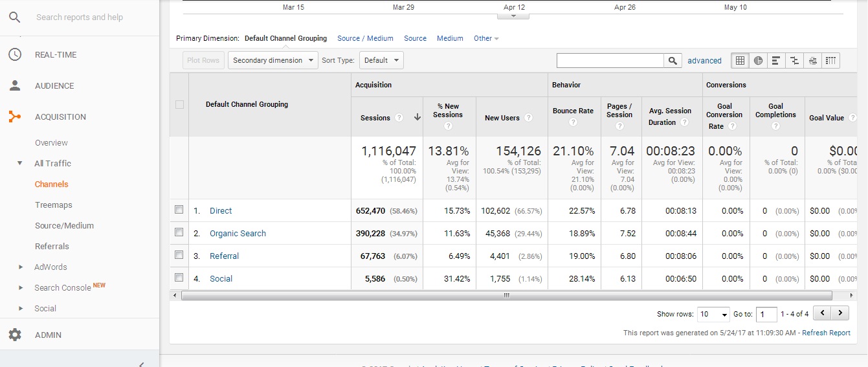Select Default Channel Grouping primary dimension
The height and width of the screenshot is (367, 868).
(285, 38)
